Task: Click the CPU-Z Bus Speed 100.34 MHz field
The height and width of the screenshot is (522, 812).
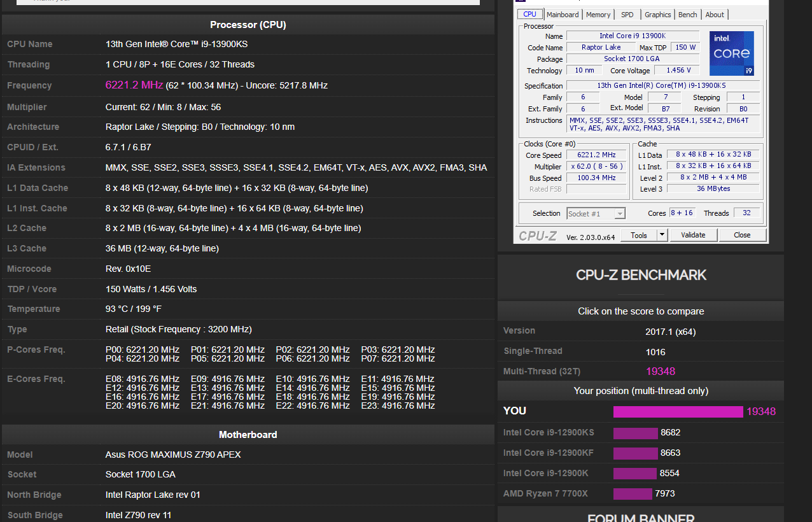Action: 596,178
